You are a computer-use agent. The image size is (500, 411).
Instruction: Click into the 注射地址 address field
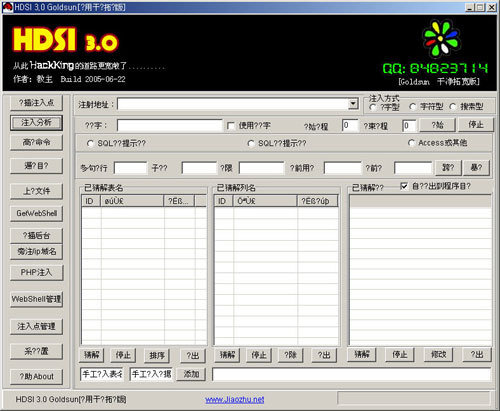pos(233,104)
